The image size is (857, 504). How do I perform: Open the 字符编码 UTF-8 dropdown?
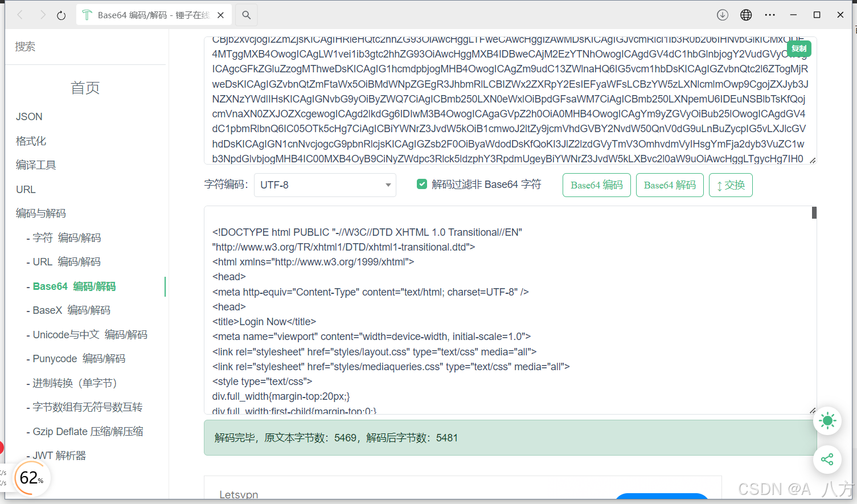[325, 185]
